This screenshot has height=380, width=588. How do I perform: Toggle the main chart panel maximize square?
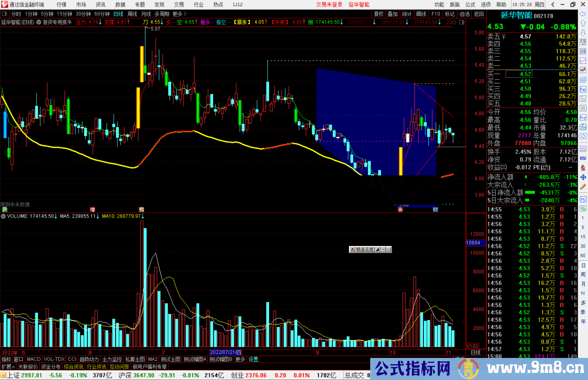(462, 22)
